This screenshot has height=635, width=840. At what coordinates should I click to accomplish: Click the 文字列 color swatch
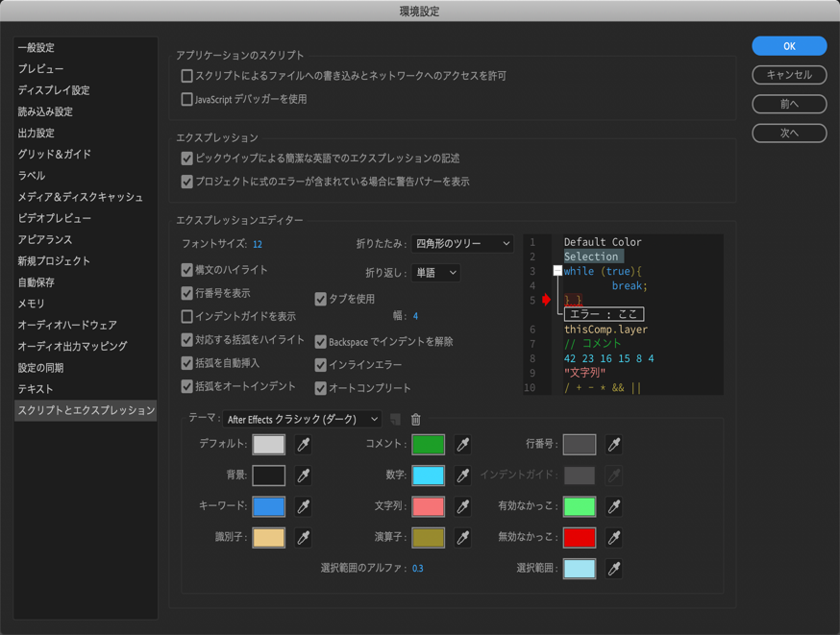click(x=428, y=506)
